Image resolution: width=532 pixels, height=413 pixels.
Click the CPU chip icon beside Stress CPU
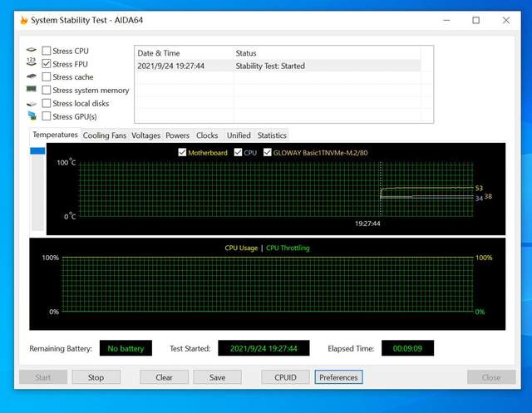(x=32, y=50)
